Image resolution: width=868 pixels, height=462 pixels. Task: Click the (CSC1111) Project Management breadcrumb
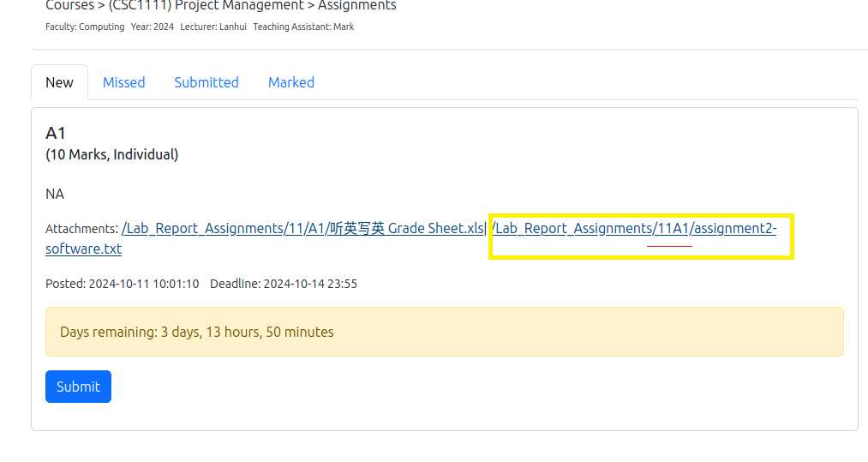[206, 6]
